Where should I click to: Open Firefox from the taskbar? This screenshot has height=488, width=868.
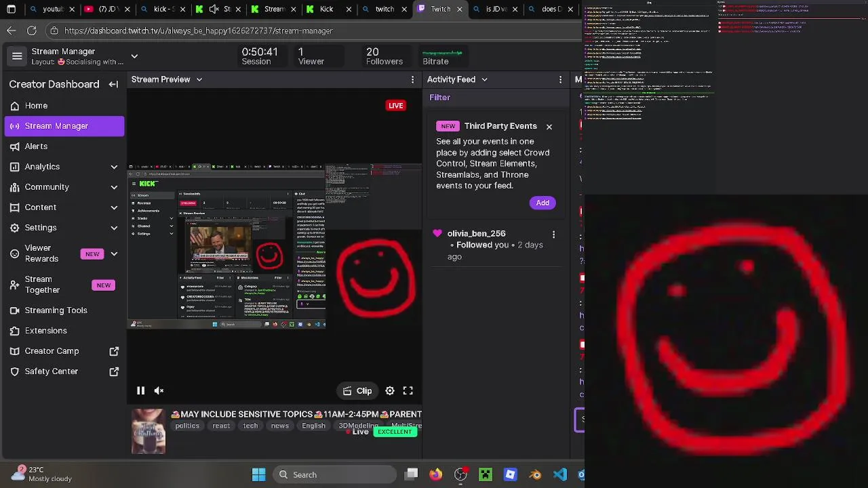[x=435, y=475]
